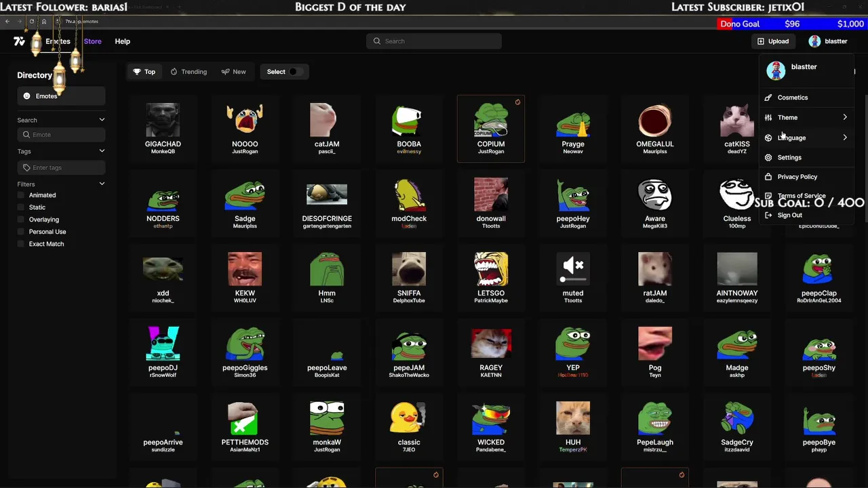Collapse the Filters section chevron

click(102, 184)
